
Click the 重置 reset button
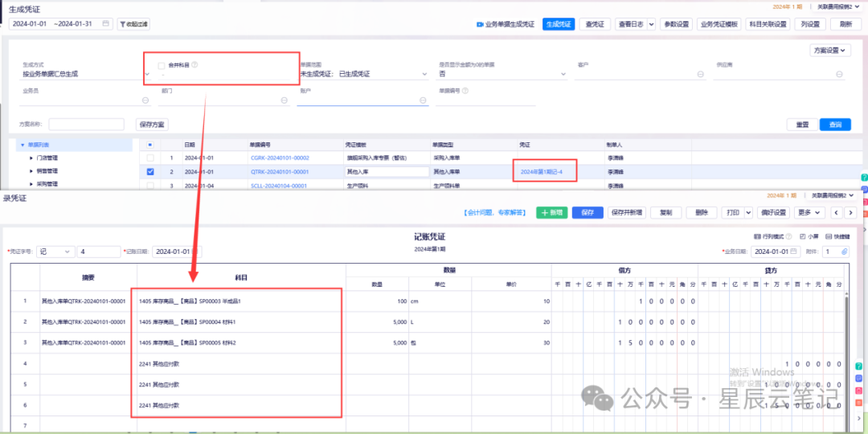802,125
